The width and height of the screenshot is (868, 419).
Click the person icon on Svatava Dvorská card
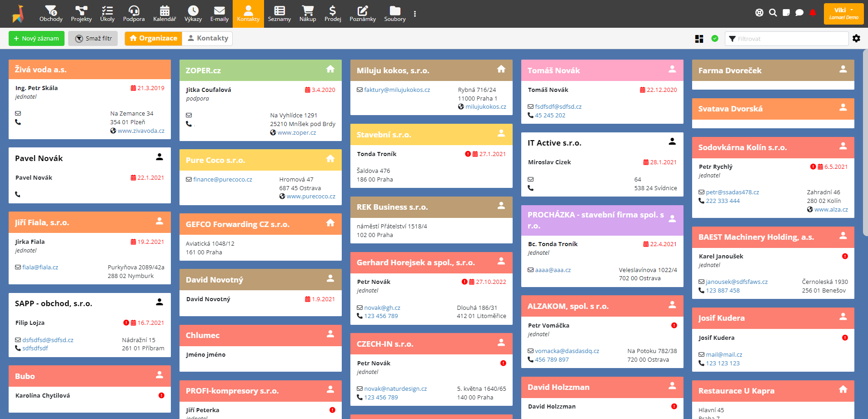(843, 107)
